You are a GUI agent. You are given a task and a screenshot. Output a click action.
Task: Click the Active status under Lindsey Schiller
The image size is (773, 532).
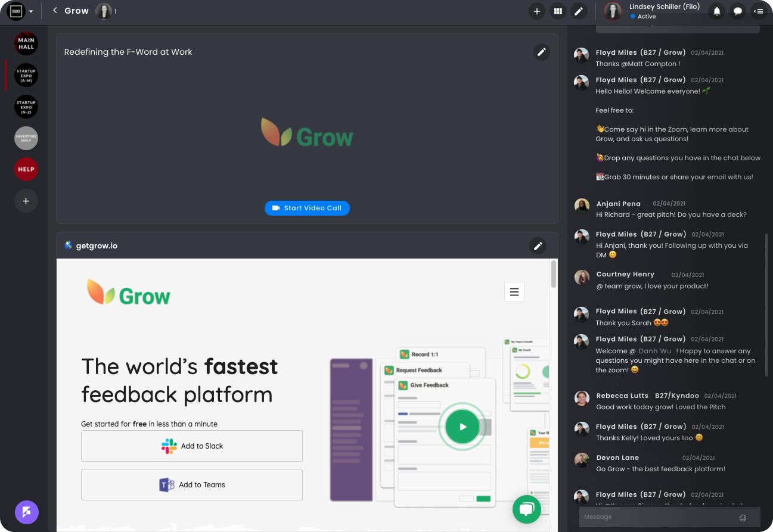pos(643,17)
